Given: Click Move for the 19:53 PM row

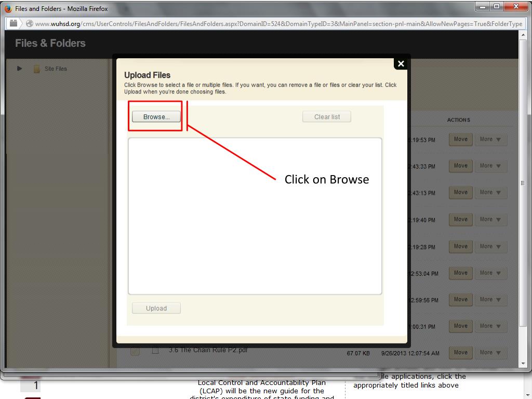Looking at the screenshot, I should pos(460,139).
